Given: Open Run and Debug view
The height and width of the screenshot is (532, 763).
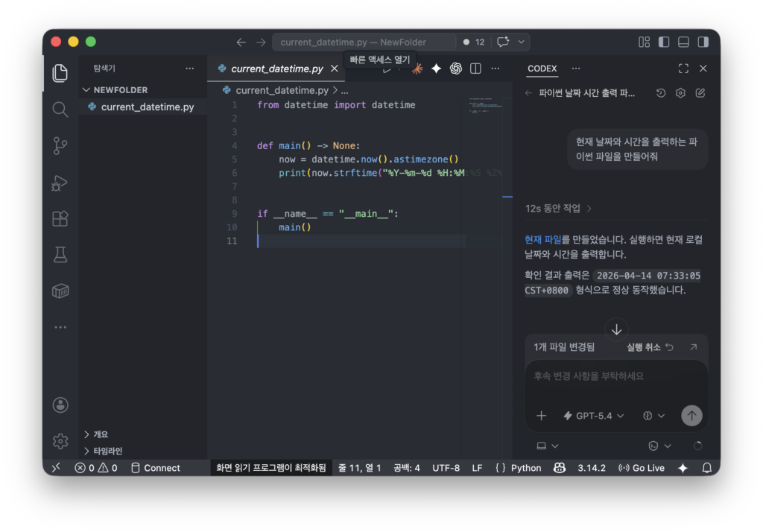Looking at the screenshot, I should [x=60, y=183].
